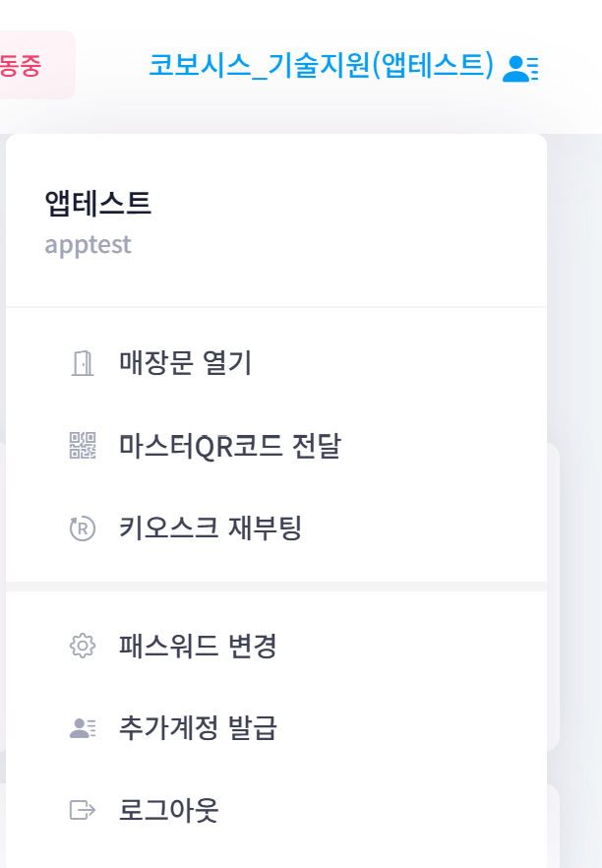The image size is (602, 868).
Task: Choose 추가계정 발급 menu item
Action: click(198, 728)
